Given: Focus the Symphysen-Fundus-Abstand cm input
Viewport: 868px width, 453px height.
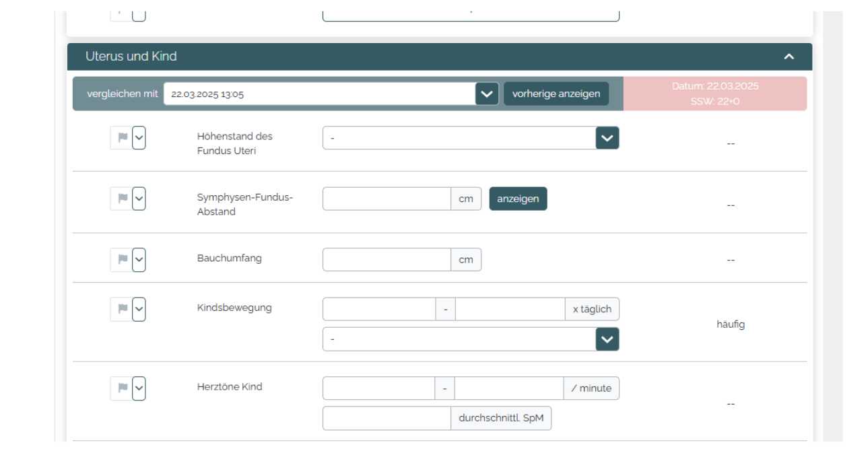Looking at the screenshot, I should click(387, 199).
